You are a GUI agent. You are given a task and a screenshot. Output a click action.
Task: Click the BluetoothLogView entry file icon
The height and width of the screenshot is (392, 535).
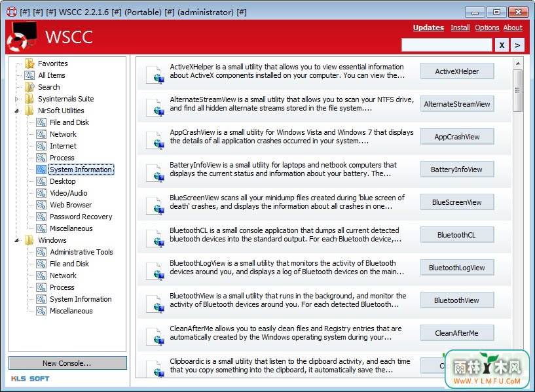point(155,271)
